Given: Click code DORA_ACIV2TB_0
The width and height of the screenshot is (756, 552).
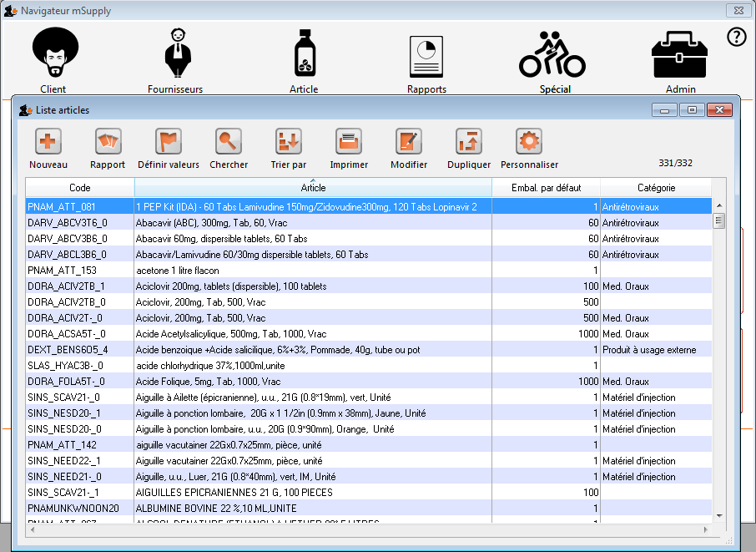Looking at the screenshot, I should coord(67,302).
